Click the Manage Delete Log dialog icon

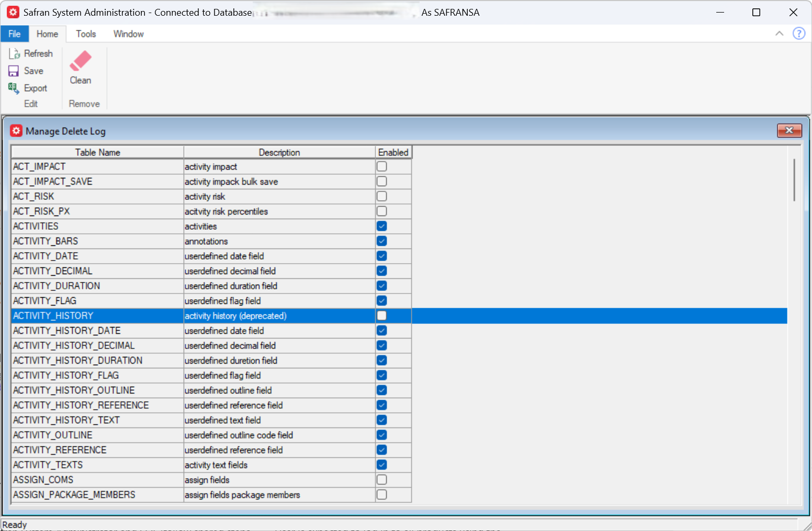click(x=16, y=131)
